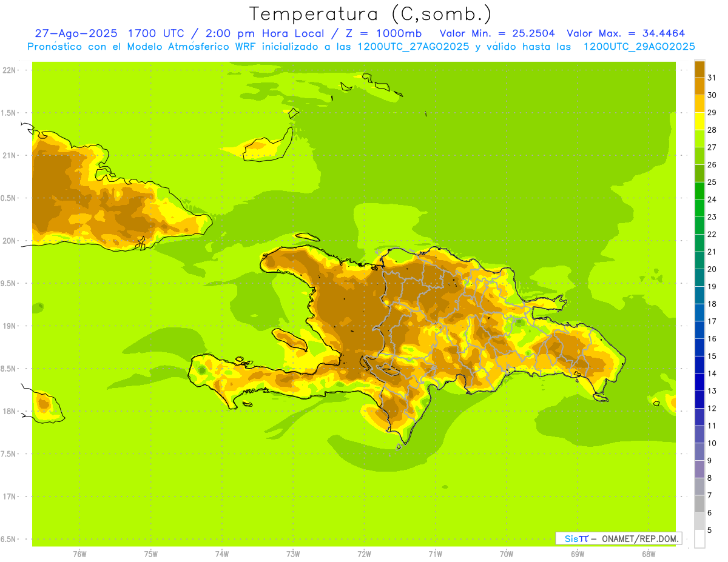Click the '74W' longitude axis label
Image resolution: width=728 pixels, height=562 pixels.
222,554
